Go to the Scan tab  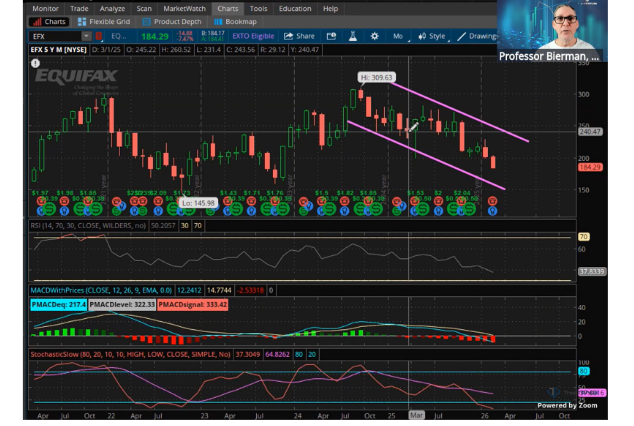[x=144, y=8]
